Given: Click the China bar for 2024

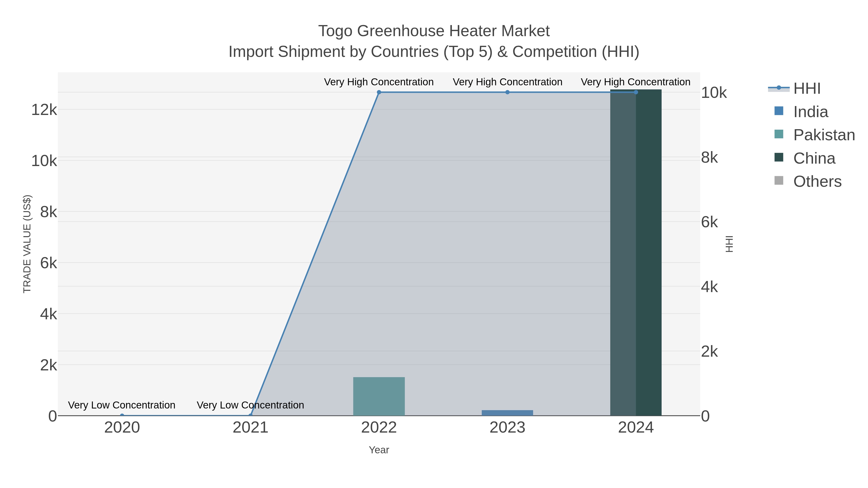Looking at the screenshot, I should pyautogui.click(x=636, y=253).
